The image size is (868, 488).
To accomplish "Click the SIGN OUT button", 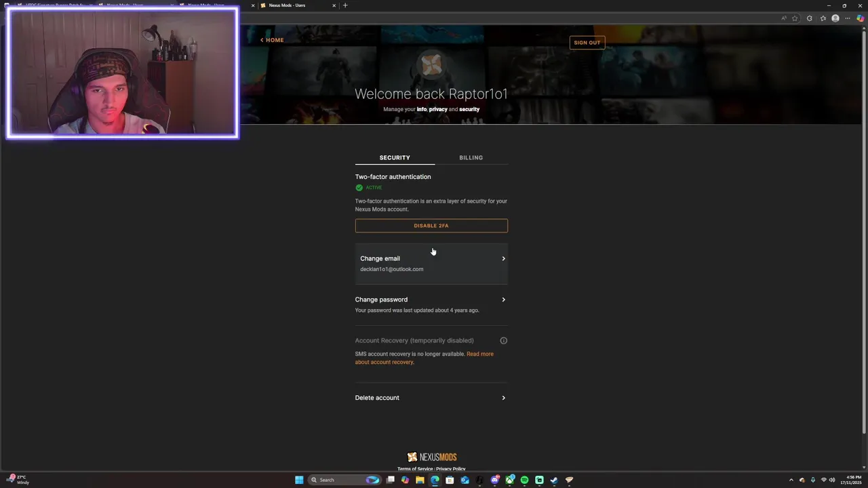I will click(x=587, y=43).
